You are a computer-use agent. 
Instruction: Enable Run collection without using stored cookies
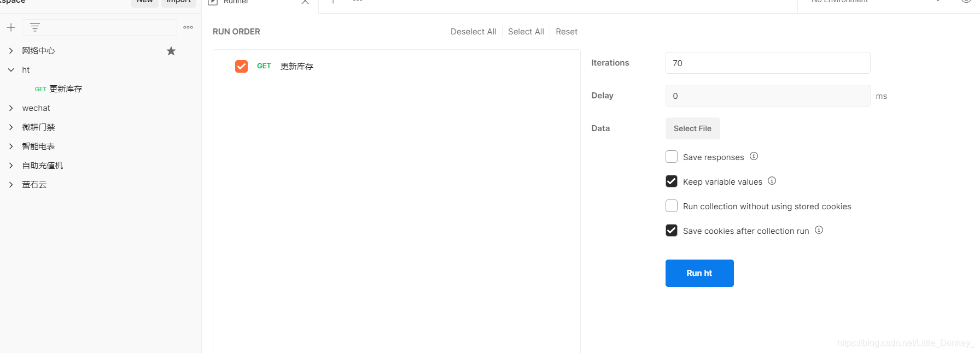[672, 206]
